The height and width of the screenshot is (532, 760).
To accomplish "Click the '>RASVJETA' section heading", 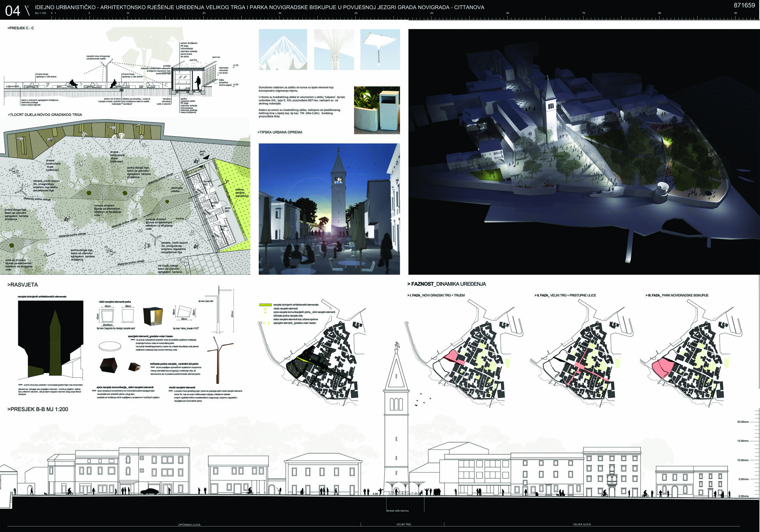I will (x=22, y=285).
